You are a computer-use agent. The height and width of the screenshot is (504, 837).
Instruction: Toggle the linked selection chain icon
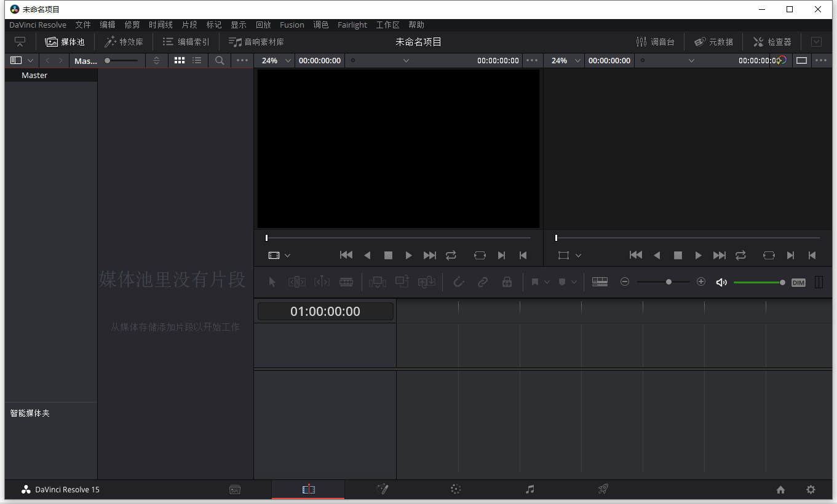483,282
